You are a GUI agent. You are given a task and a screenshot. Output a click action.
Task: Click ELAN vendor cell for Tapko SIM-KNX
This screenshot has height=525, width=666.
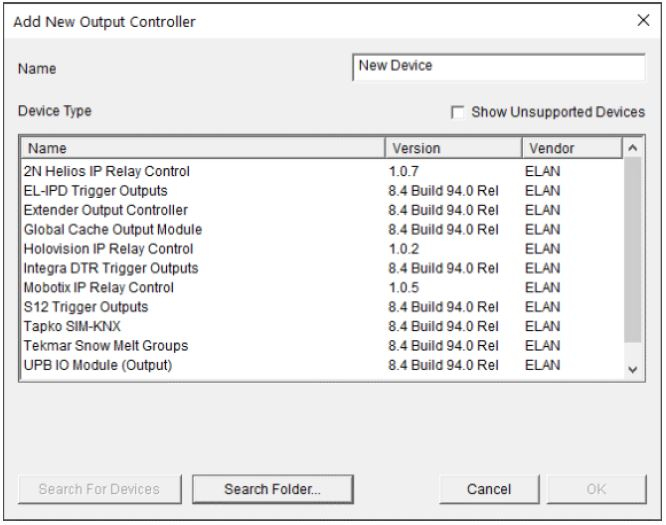(542, 326)
